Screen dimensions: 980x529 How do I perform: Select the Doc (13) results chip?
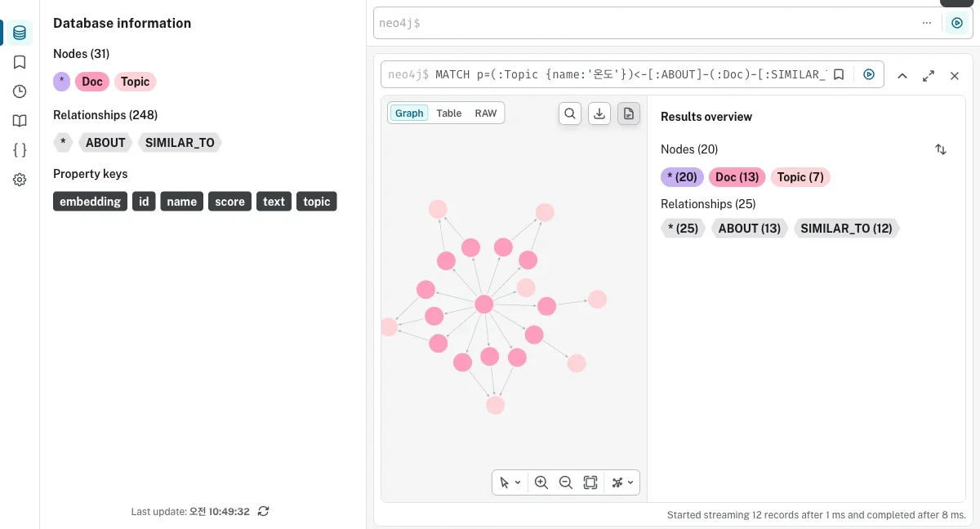point(737,177)
